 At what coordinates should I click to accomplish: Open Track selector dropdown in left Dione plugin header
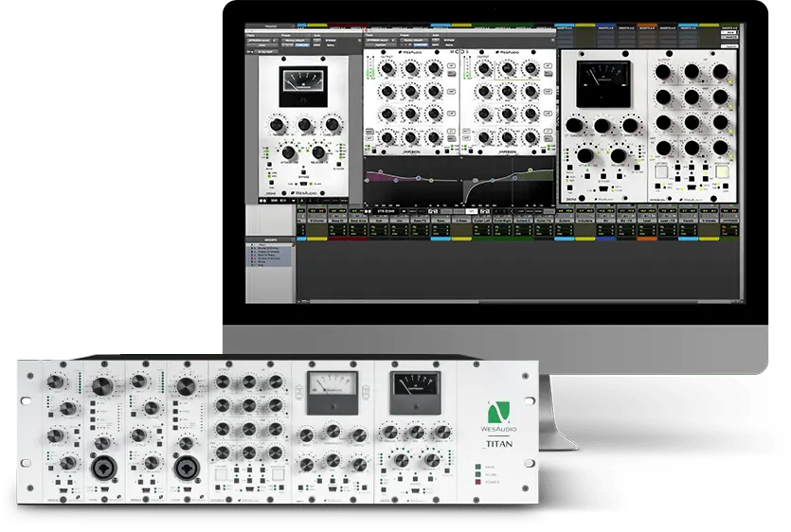coord(261,41)
